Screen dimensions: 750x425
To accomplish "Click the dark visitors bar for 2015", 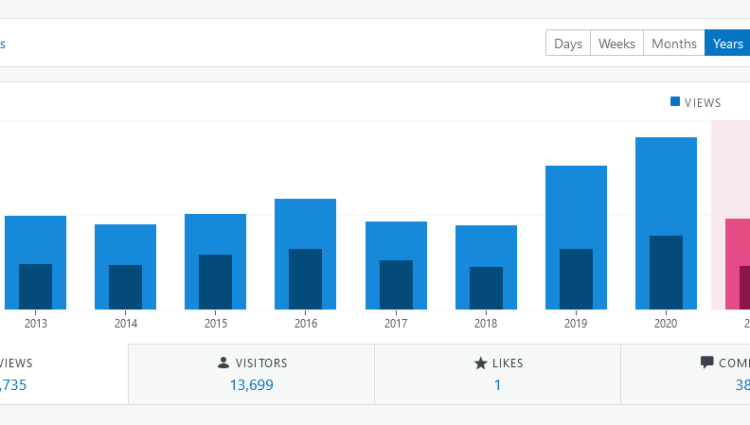I will point(215,281).
